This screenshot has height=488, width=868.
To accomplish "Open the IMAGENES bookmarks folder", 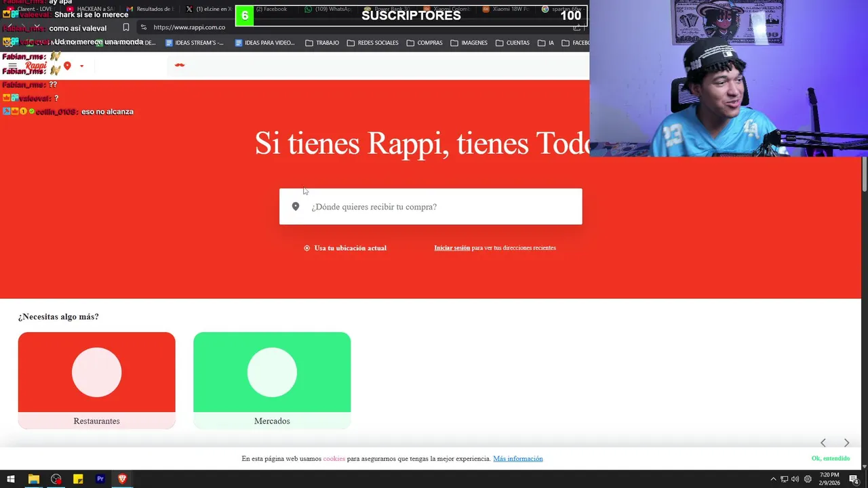I will (x=469, y=43).
